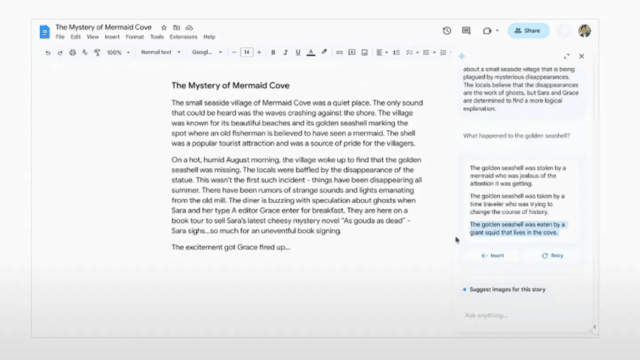Click the Insert image icon
Image resolution: width=640 pixels, height=360 pixels.
coord(364,52)
